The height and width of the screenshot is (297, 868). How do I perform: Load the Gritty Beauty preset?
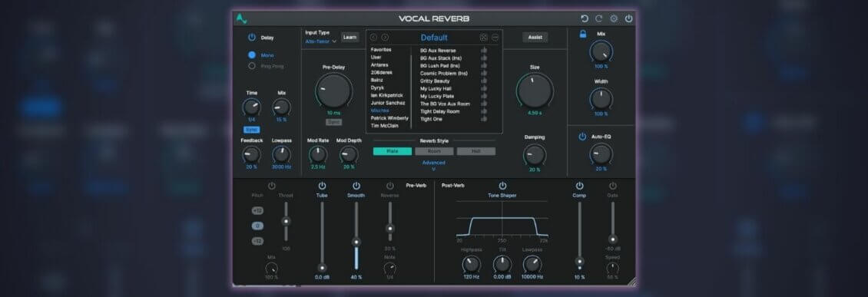click(x=435, y=81)
